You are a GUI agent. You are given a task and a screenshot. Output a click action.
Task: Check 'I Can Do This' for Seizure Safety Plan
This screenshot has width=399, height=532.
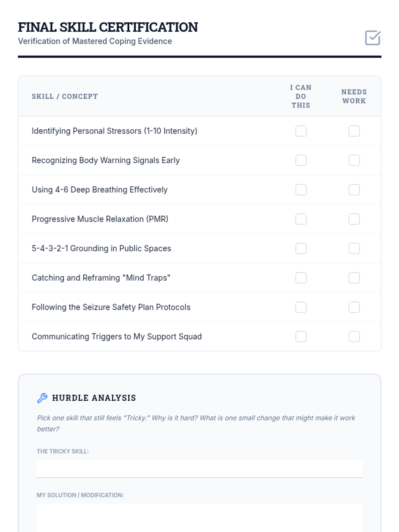click(x=301, y=307)
